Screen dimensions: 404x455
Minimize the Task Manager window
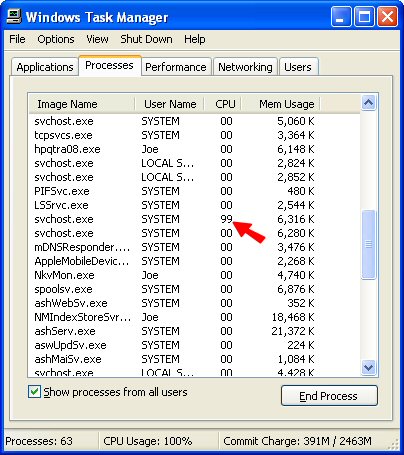[340, 17]
